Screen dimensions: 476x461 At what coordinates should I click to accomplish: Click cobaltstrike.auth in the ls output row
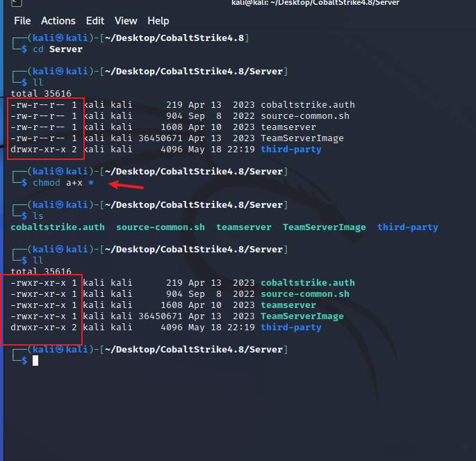coord(58,227)
